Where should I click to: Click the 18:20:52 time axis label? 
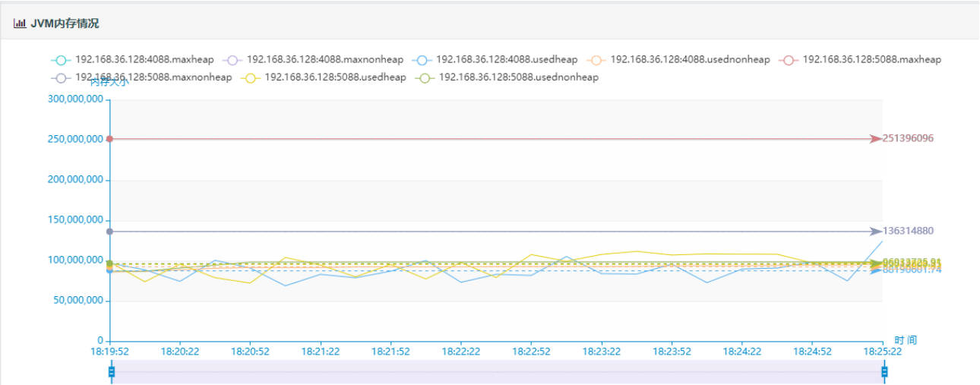click(x=250, y=352)
